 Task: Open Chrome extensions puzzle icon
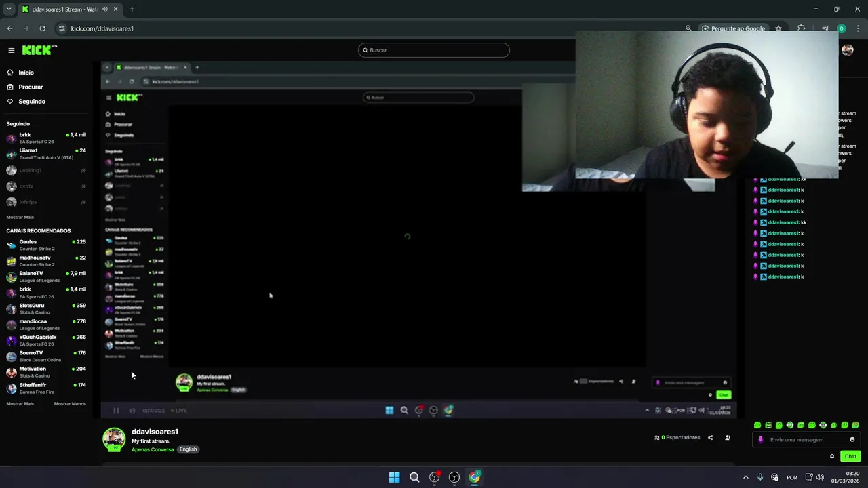pos(802,28)
